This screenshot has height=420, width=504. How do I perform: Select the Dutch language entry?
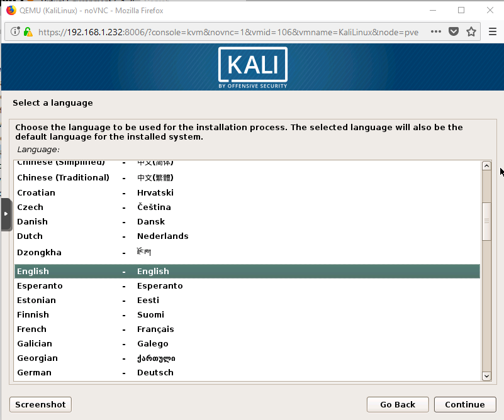pos(247,236)
